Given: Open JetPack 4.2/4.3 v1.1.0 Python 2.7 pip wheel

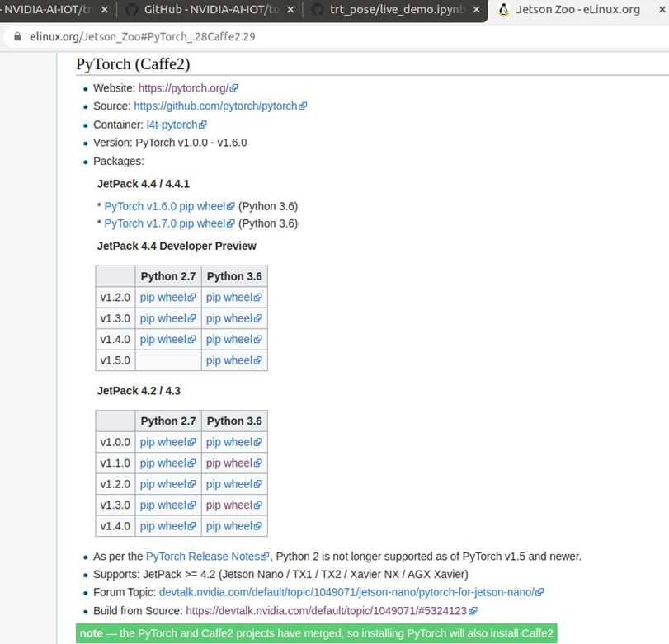Looking at the screenshot, I should (163, 463).
